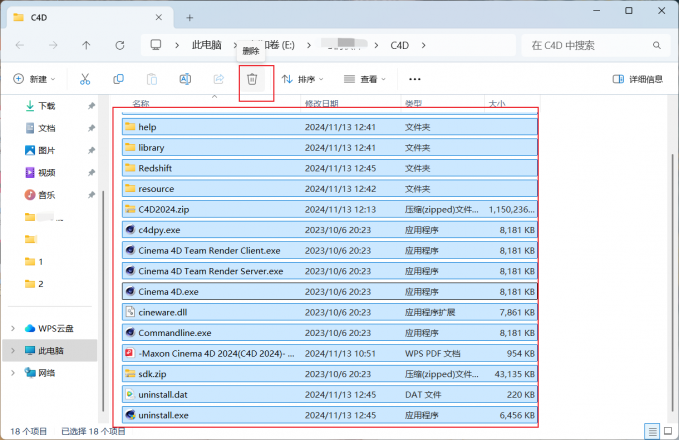Click 此电脑 in the address breadcrumb

click(x=207, y=45)
